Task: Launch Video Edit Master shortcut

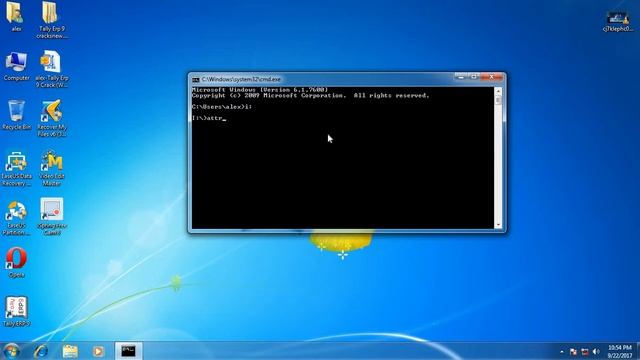Action: click(x=51, y=168)
